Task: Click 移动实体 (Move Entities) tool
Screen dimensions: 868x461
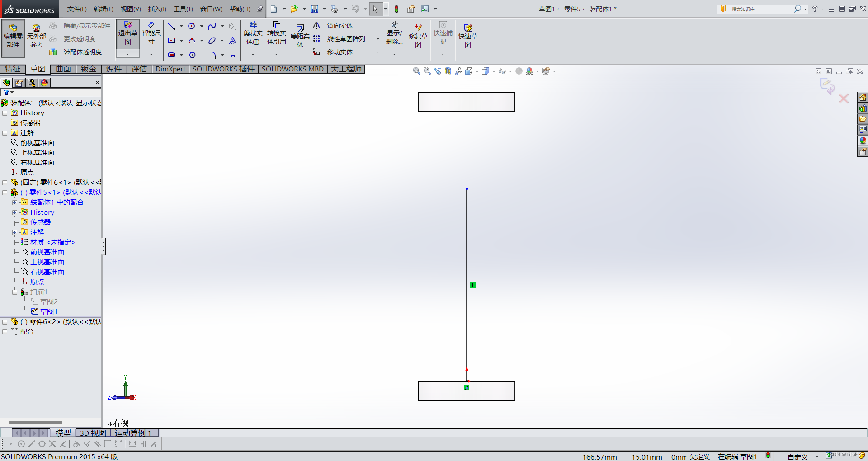Action: 334,52
